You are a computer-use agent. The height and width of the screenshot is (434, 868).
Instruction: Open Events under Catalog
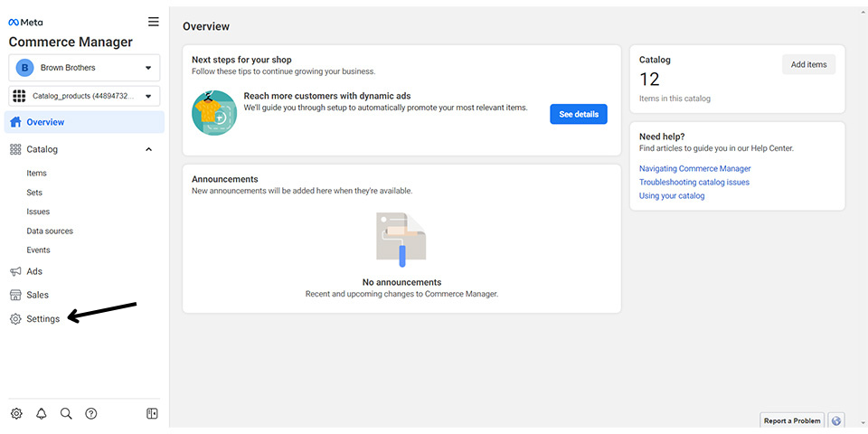pos(38,250)
